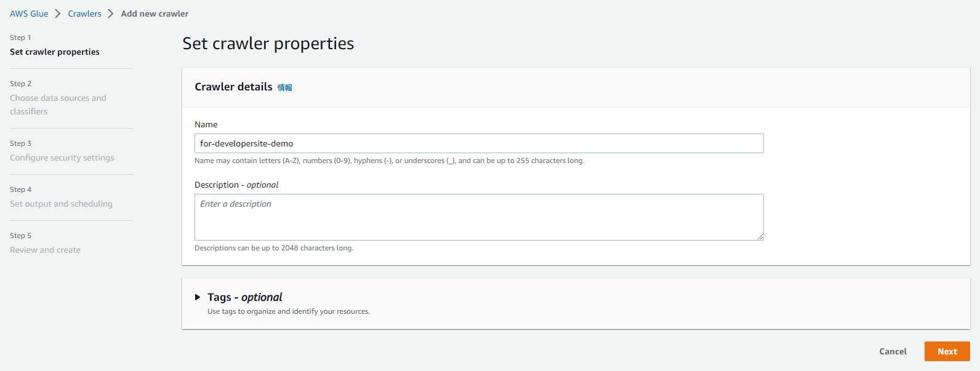Click the Name field label
980x371 pixels.
pyautogui.click(x=206, y=124)
